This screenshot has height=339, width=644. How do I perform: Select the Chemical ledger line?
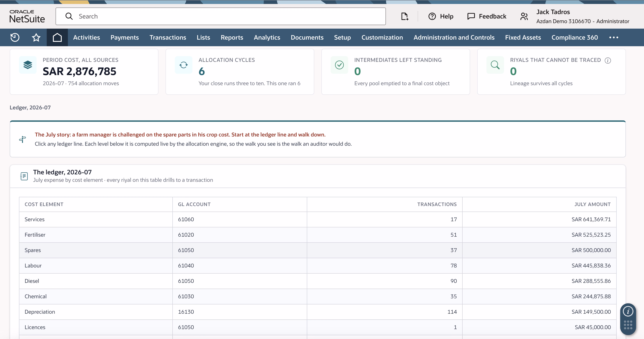point(318,297)
